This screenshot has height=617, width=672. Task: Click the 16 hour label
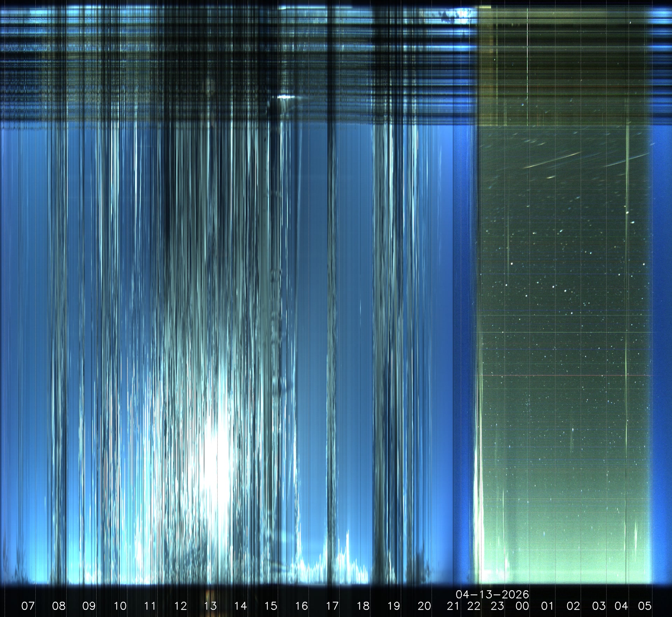point(302,606)
